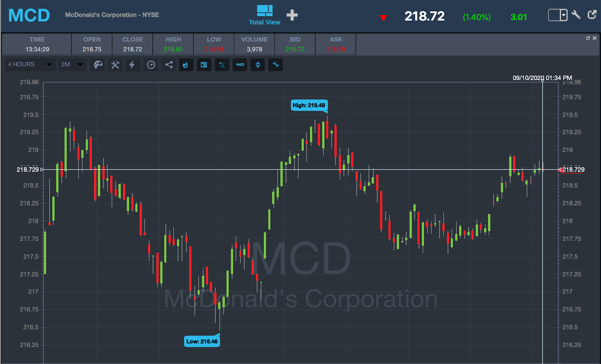Viewport: 601px width, 364px height.
Task: Click the gauge dial chart icon
Action: click(151, 65)
